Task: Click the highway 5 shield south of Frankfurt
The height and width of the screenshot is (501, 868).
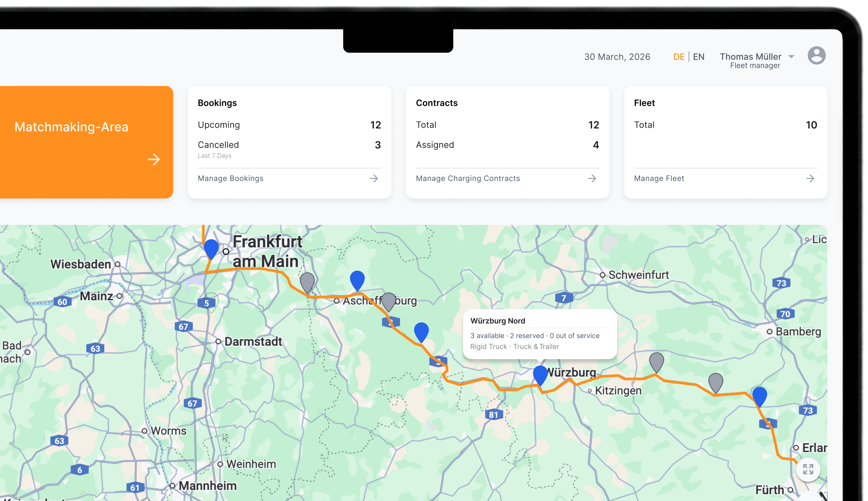Action: pyautogui.click(x=206, y=303)
